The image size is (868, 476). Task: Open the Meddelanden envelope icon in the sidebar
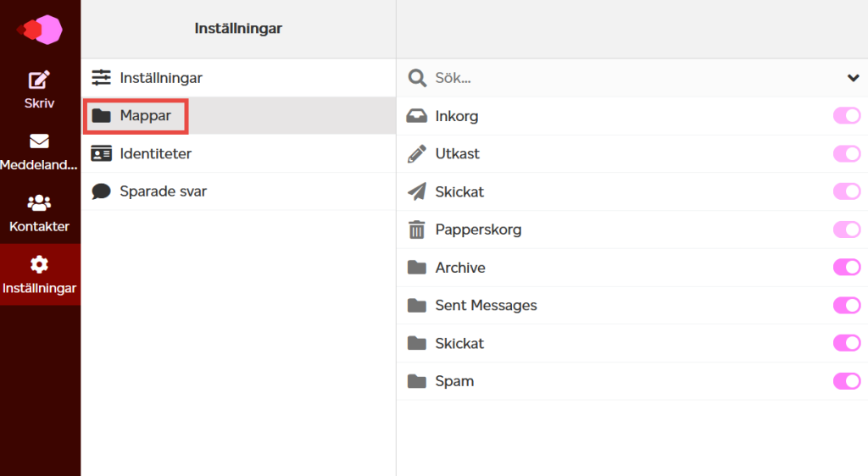(x=39, y=141)
